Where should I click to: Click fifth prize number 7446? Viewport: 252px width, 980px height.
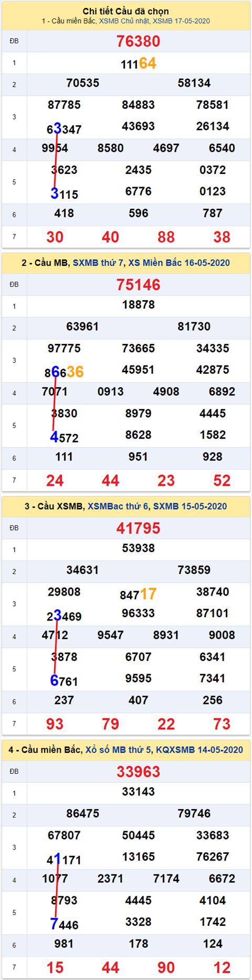(x=64, y=924)
